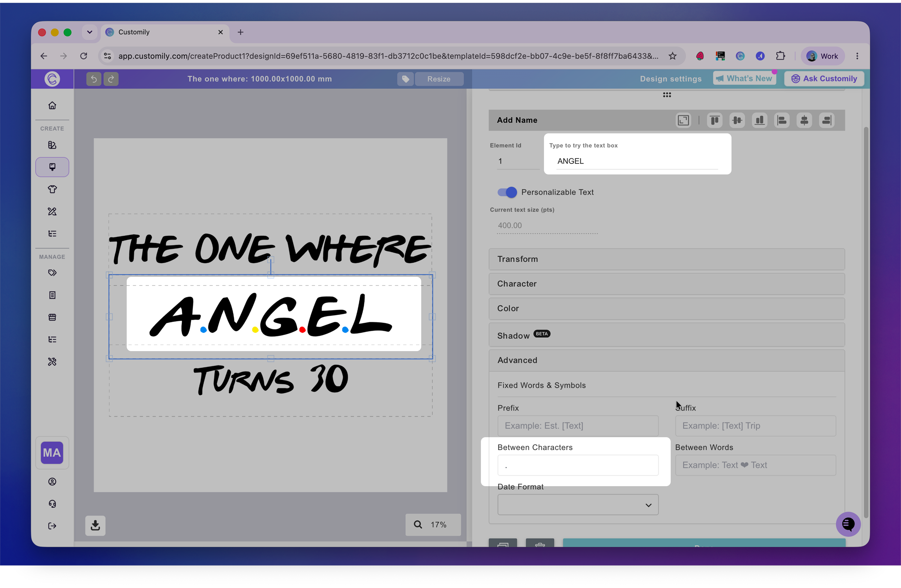Open the 17% zoom control

[433, 524]
